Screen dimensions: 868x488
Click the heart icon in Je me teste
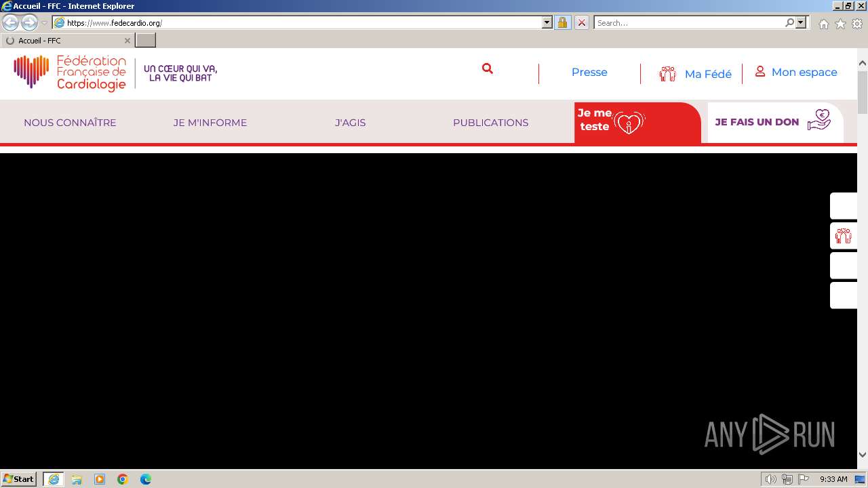[x=629, y=123]
